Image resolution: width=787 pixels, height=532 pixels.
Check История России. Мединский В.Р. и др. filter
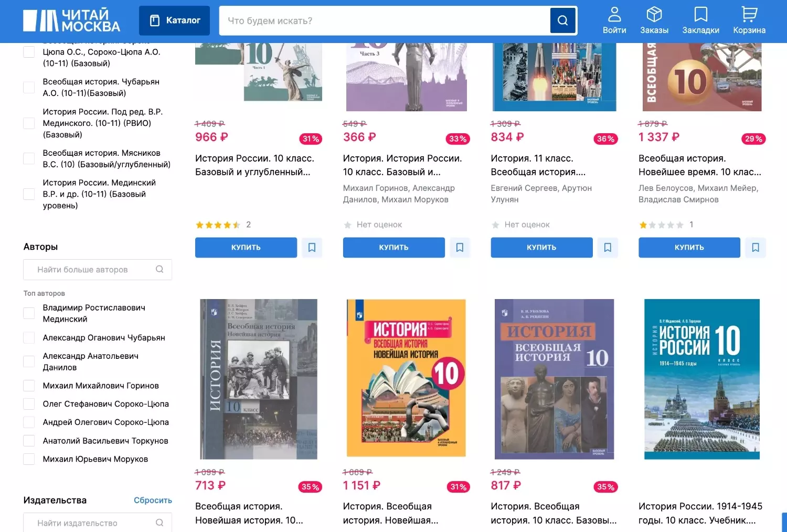click(x=29, y=194)
